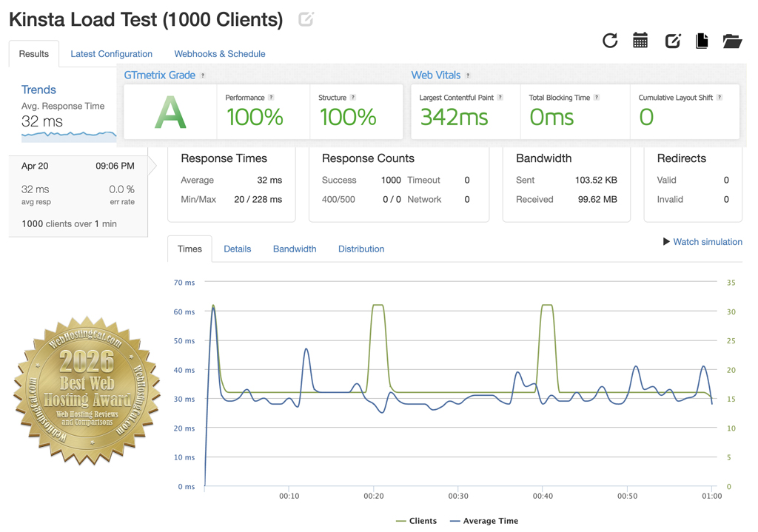
Task: Click the Largest Contentful Paint help icon
Action: pos(500,97)
